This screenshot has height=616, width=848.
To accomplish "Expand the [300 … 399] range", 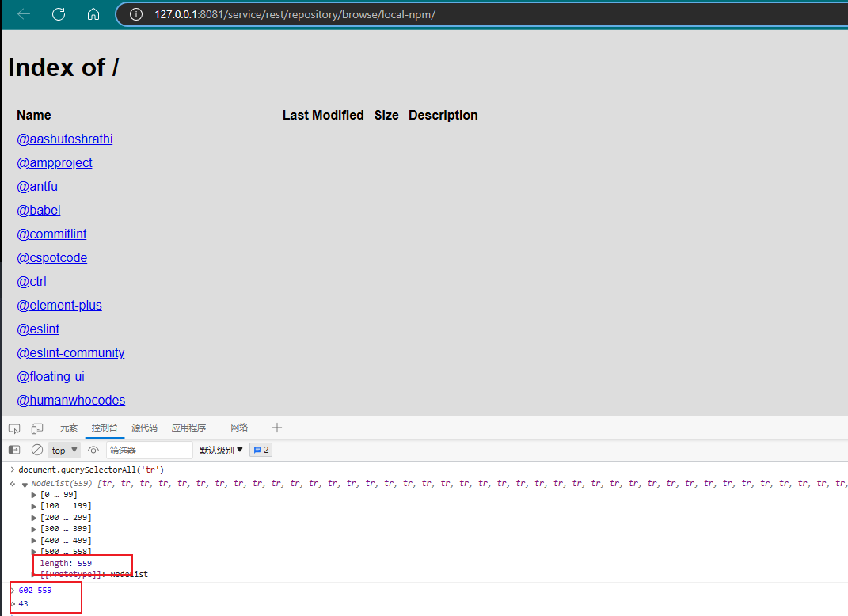I will click(x=34, y=529).
